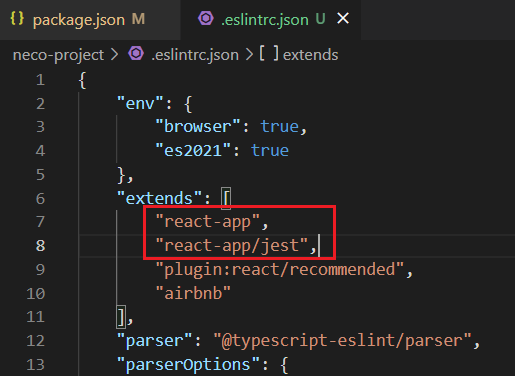Click the "airbnb" string
This screenshot has width=515, height=376.
point(193,294)
